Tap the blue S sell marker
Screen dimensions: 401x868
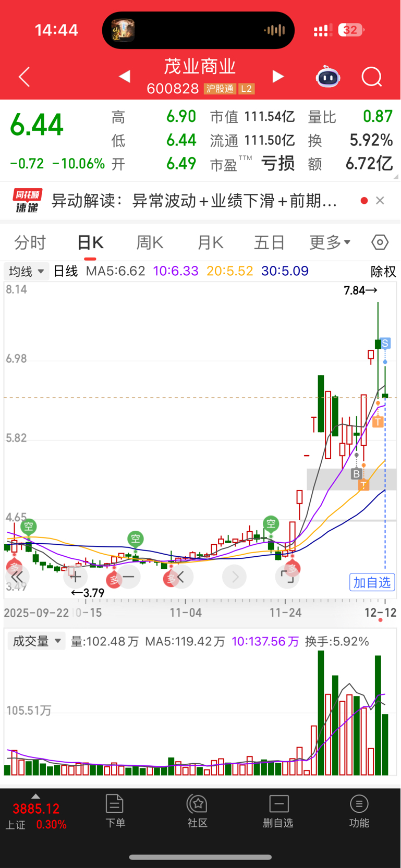(385, 343)
